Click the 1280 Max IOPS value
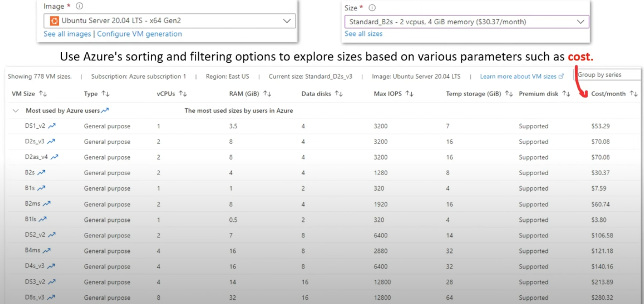Screen dimensions: 644x304 tap(381, 173)
